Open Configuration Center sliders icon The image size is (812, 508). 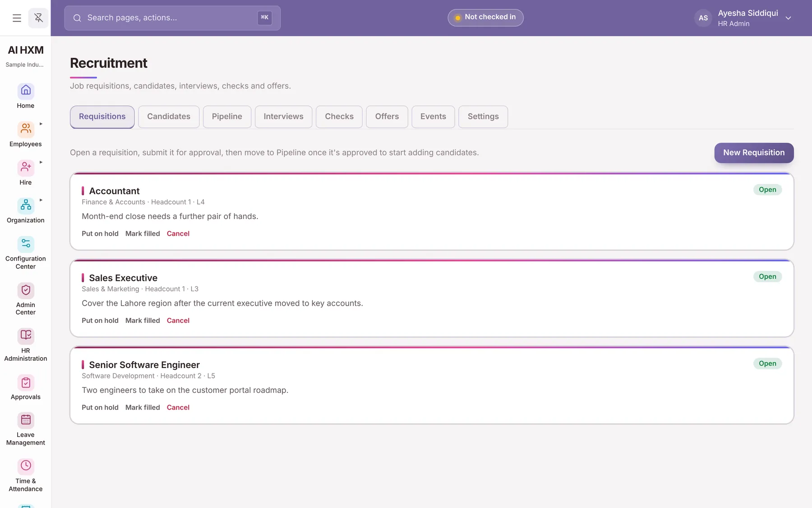pyautogui.click(x=26, y=244)
